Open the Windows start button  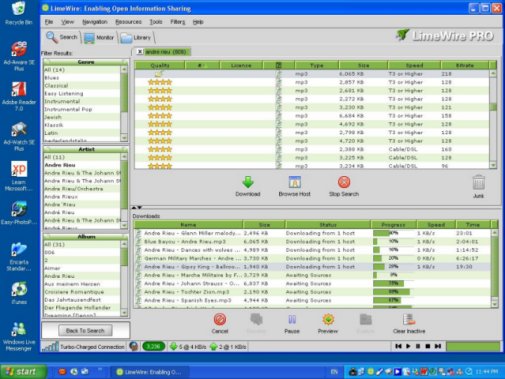pos(23,372)
